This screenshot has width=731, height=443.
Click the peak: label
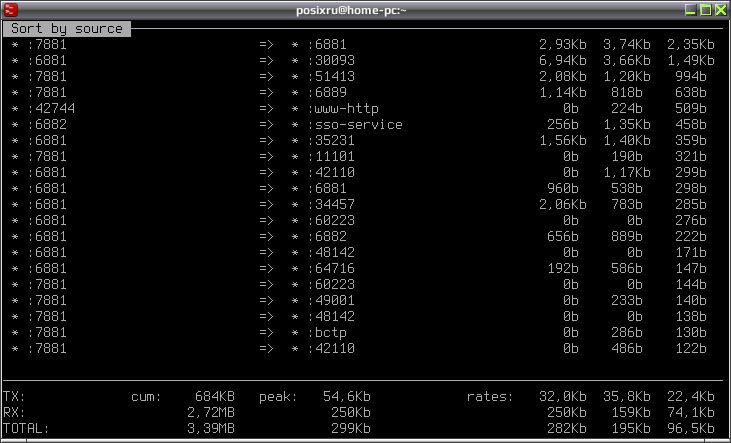click(278, 397)
